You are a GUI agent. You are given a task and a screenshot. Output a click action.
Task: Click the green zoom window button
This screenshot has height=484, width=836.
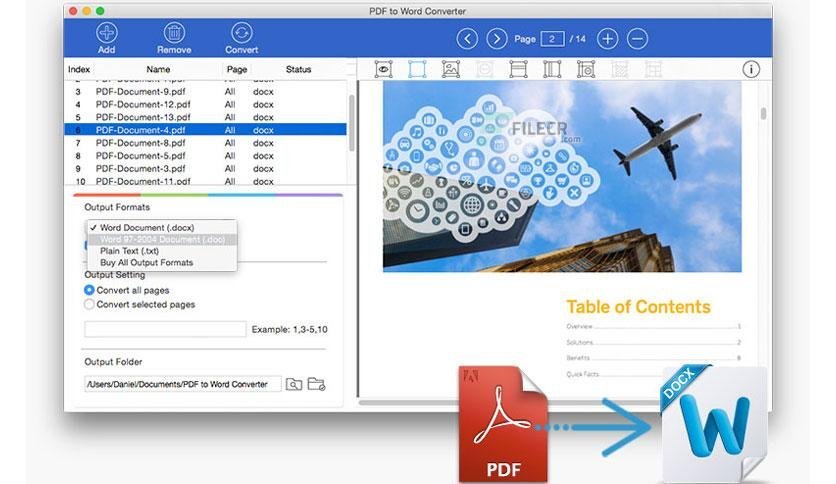[100, 11]
